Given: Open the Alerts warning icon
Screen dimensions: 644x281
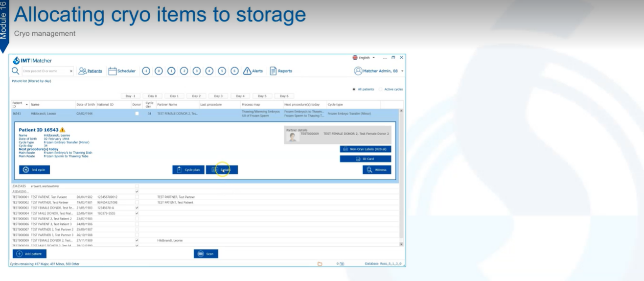Looking at the screenshot, I should 247,71.
